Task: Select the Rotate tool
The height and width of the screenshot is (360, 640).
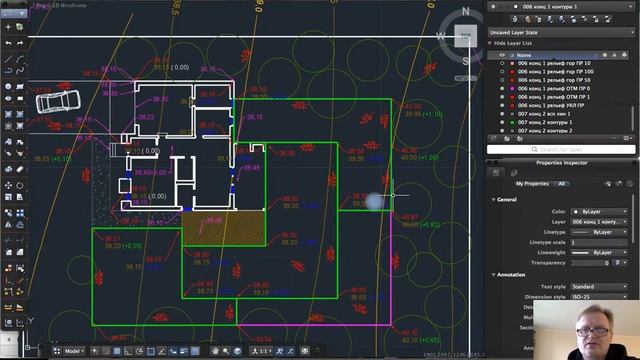Action: point(20,185)
